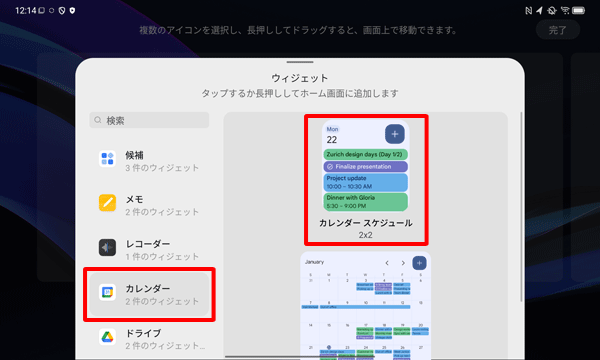Tap the レコーダー app icon
The height and width of the screenshot is (360, 600).
pos(108,248)
